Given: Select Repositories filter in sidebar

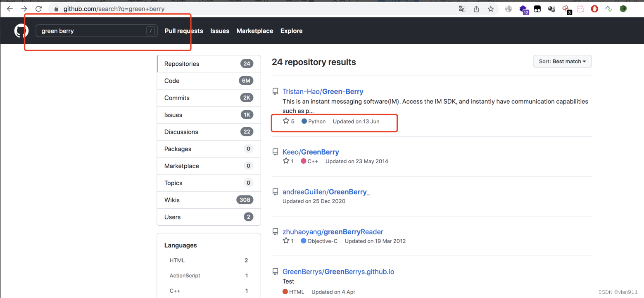Looking at the screenshot, I should tap(209, 64).
